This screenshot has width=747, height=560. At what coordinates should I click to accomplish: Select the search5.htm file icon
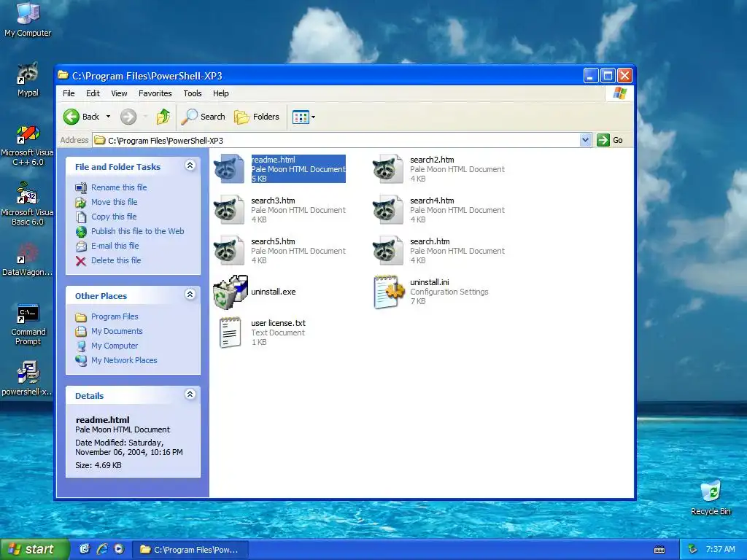229,251
